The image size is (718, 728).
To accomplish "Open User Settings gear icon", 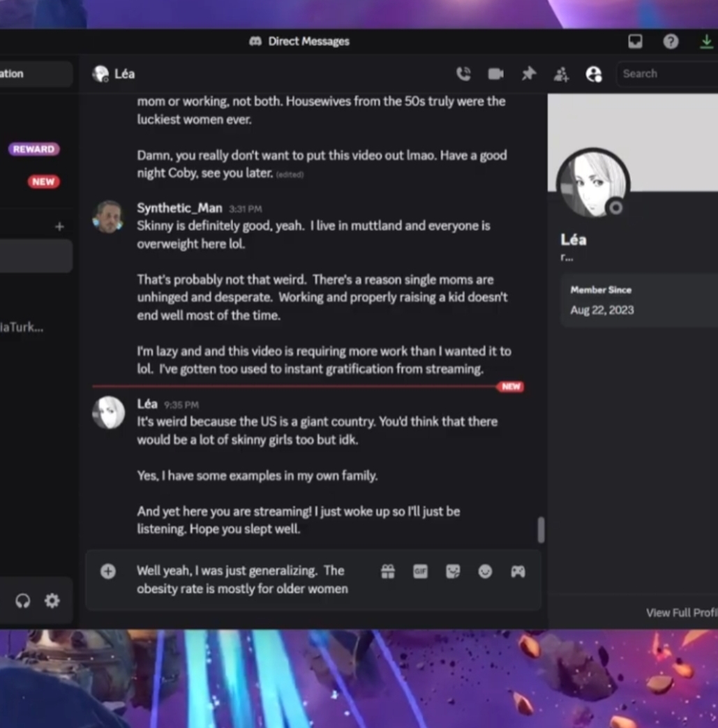I will pos(52,601).
